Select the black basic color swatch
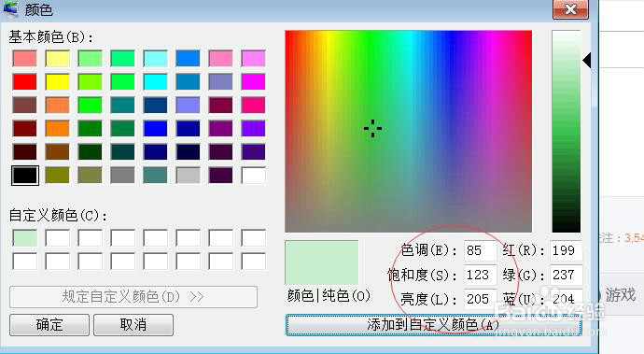Viewport: 644px width, 354px height. coord(25,176)
